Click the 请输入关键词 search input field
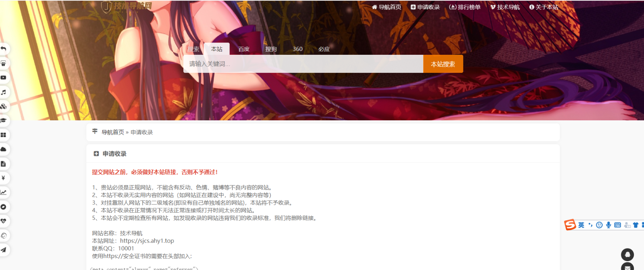 pos(303,64)
